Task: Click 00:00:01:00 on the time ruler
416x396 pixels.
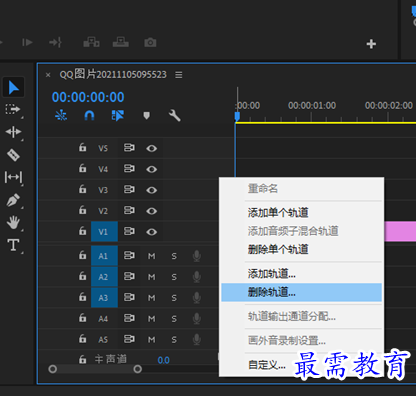Action: [312, 106]
